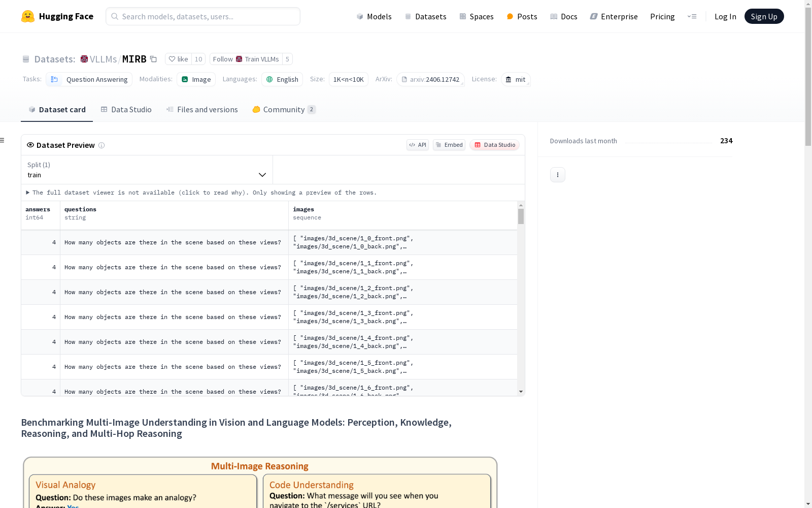
Task: Open the Dataset card tab
Action: coord(57,110)
